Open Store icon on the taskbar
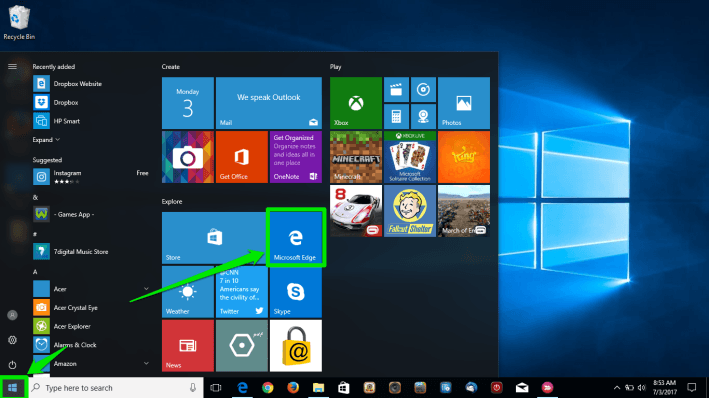The height and width of the screenshot is (398, 709). tap(344, 388)
